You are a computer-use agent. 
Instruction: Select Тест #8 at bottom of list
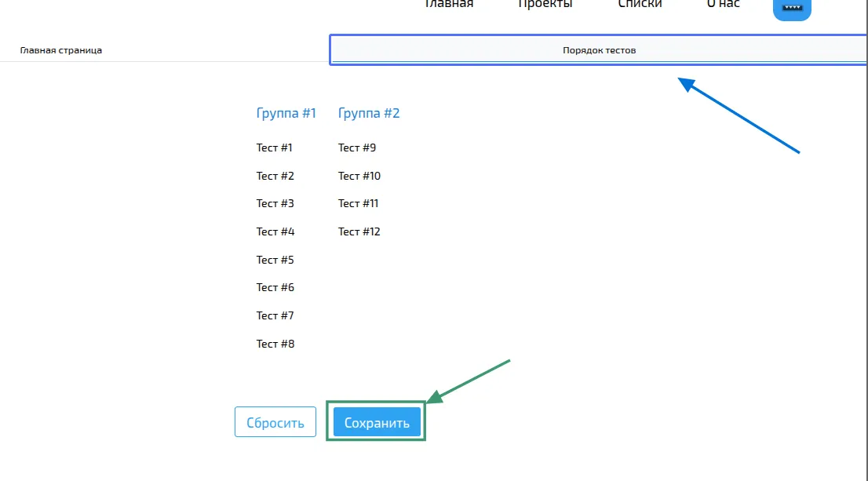pos(275,344)
